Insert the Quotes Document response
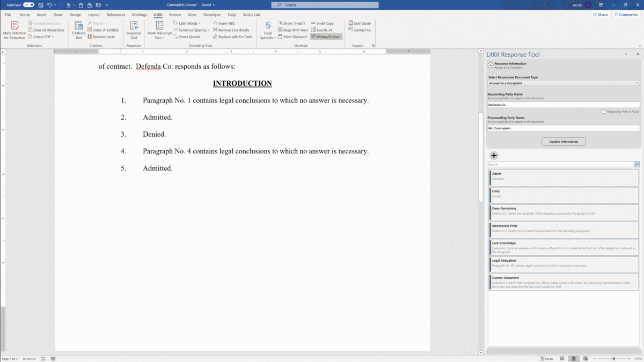 pos(563,282)
